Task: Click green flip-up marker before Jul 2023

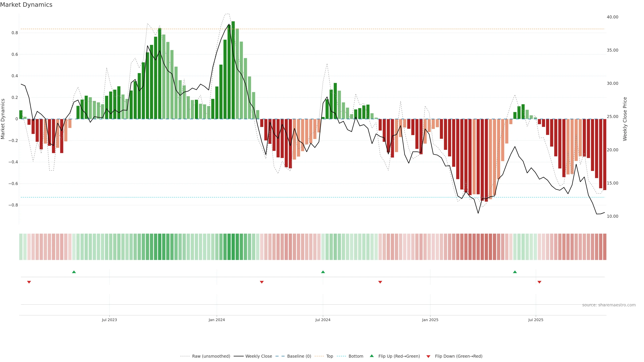Action: pyautogui.click(x=74, y=272)
